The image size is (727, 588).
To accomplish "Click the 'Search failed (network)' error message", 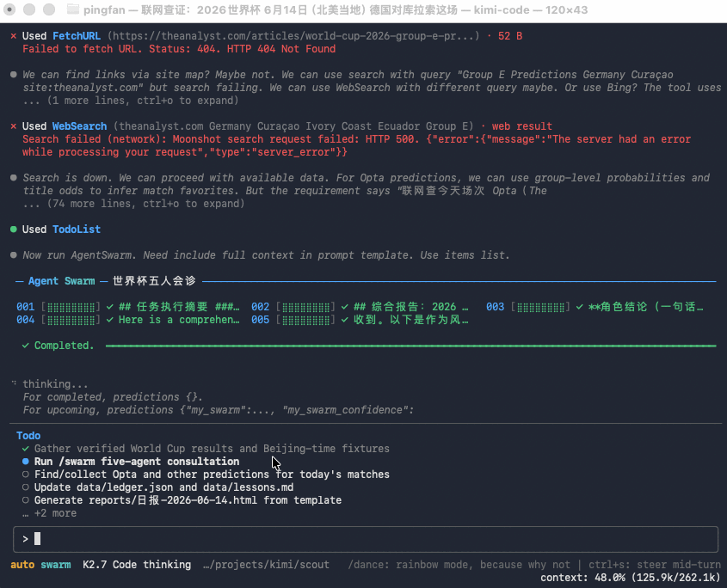I will [356, 145].
